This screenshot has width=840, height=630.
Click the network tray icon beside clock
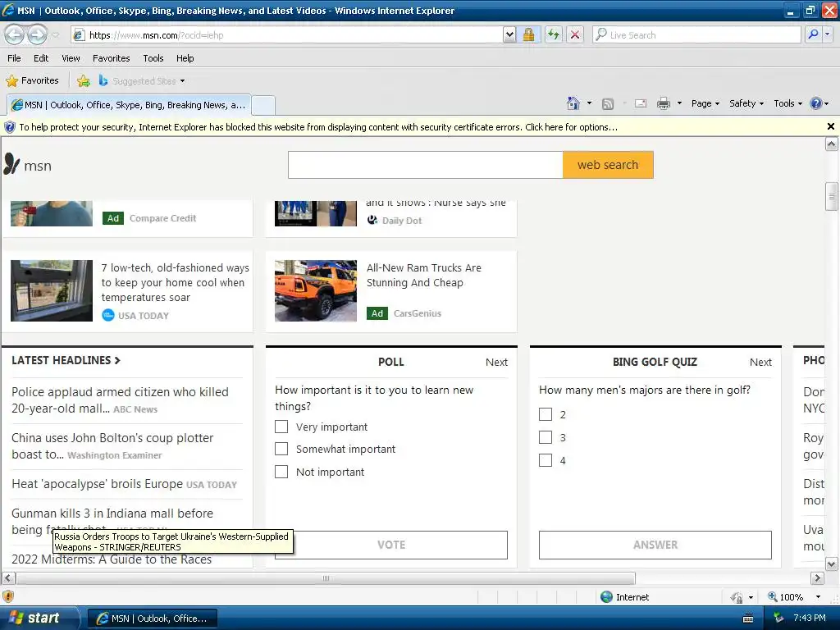point(779,619)
